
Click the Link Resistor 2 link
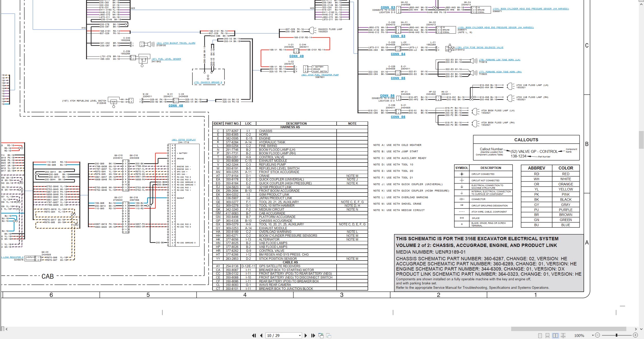pos(12,257)
